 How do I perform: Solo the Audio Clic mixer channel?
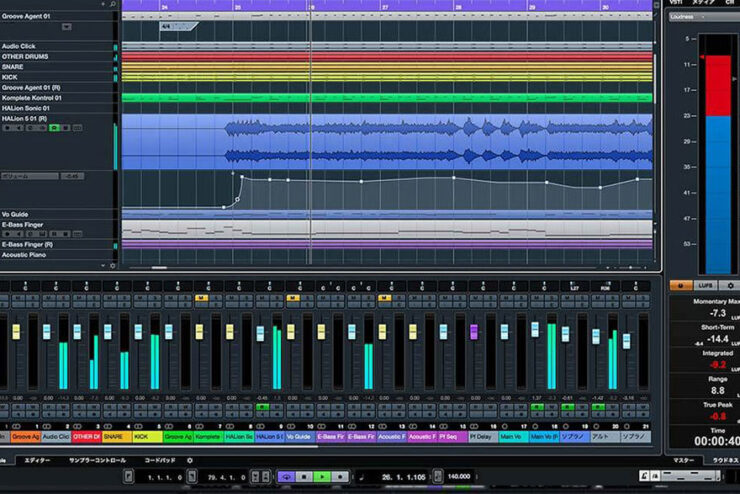pos(62,298)
